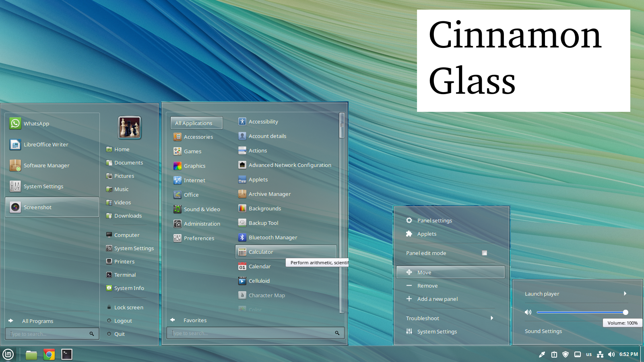Choose Move in the panel context menu

pos(424,272)
